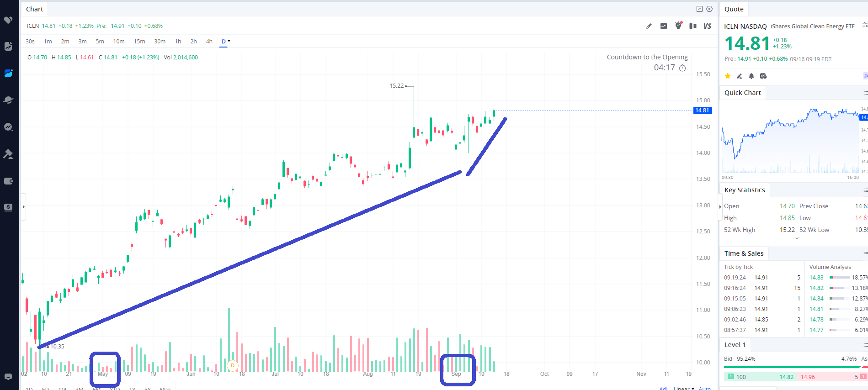This screenshot has height=390, width=868.
Task: Click the orange D dividend marker on chart
Action: point(233,365)
